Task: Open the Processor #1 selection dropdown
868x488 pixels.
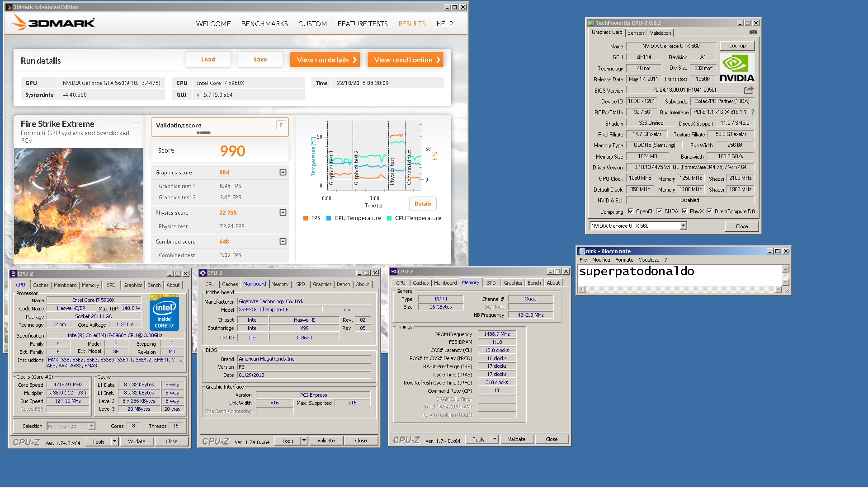Action: [x=92, y=426]
